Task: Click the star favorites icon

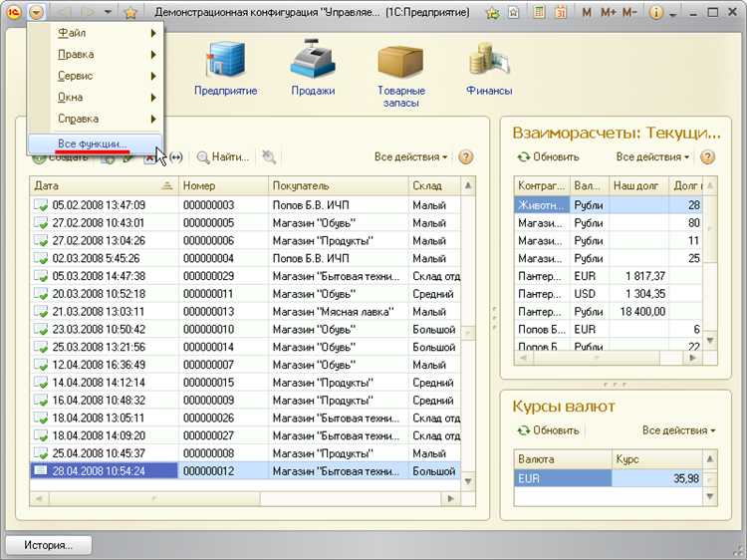Action: click(130, 13)
